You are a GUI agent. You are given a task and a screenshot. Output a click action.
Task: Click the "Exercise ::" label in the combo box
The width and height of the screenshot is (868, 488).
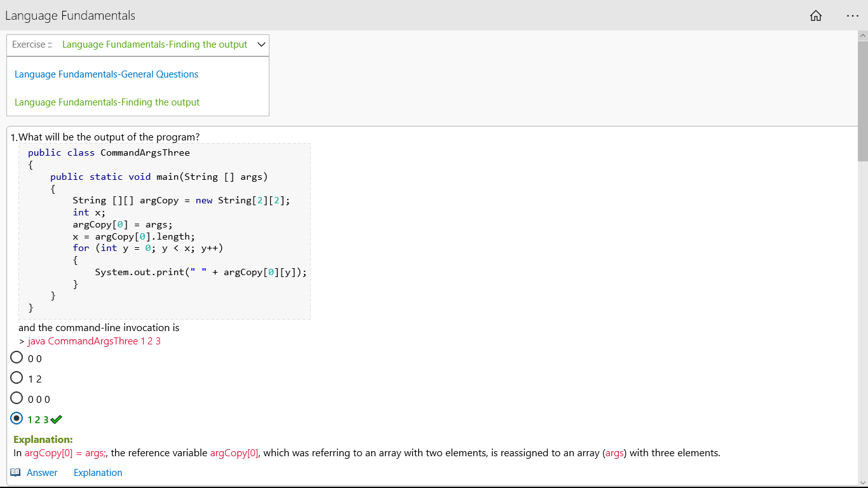coord(32,44)
